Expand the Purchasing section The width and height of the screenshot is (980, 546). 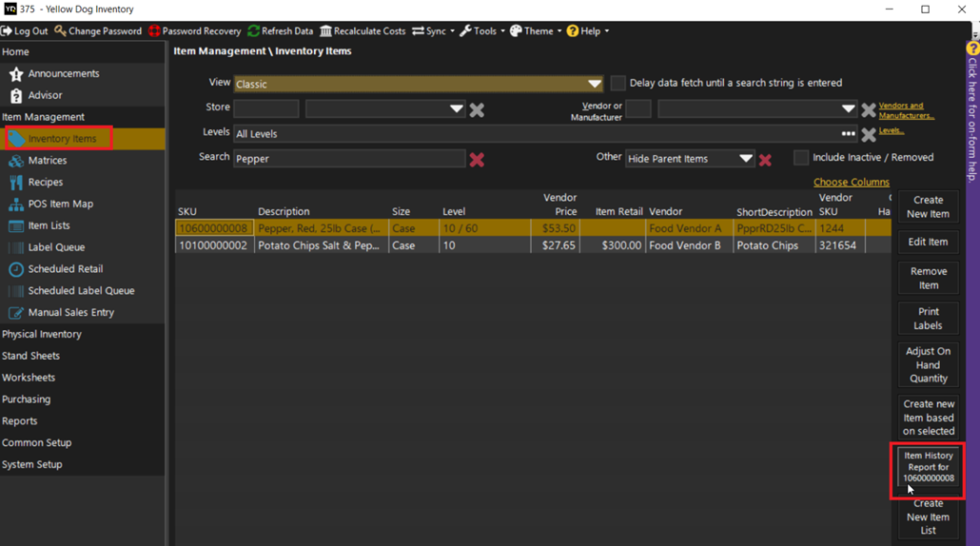point(27,400)
